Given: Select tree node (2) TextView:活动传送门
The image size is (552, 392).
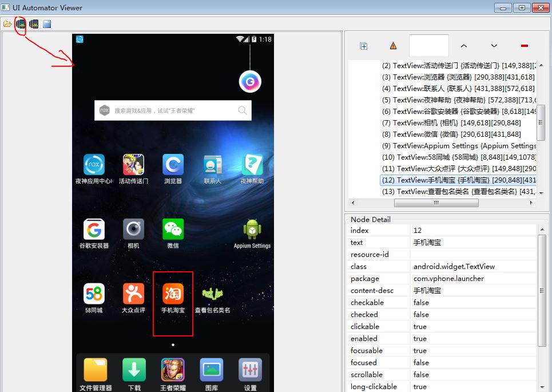Looking at the screenshot, I should pos(459,65).
